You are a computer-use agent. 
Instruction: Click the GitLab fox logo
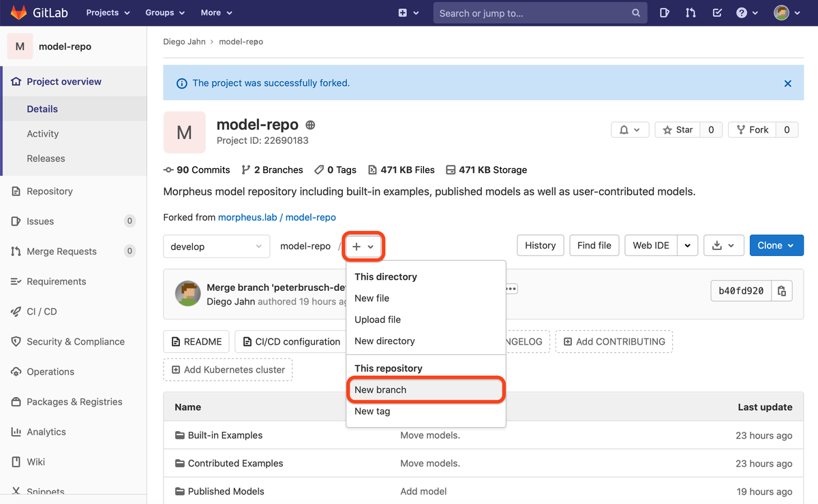click(x=19, y=13)
